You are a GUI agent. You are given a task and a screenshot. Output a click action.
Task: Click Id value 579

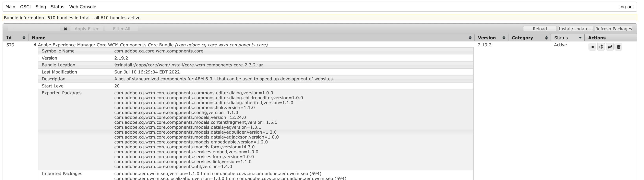(10, 45)
